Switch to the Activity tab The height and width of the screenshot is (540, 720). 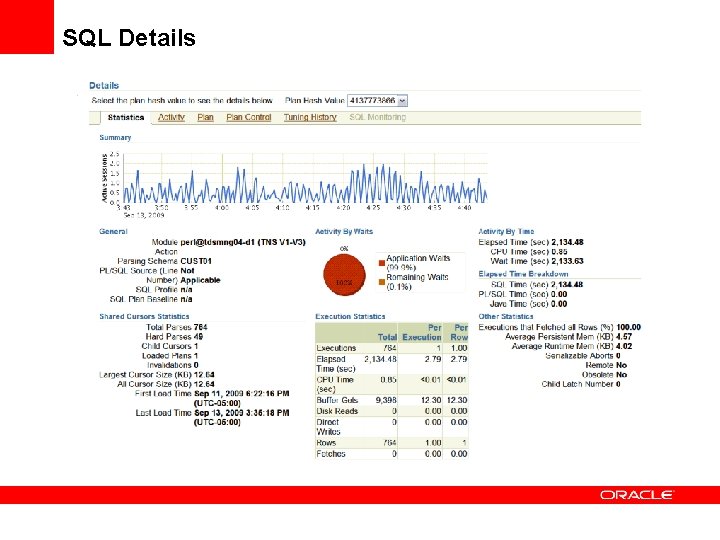[171, 118]
